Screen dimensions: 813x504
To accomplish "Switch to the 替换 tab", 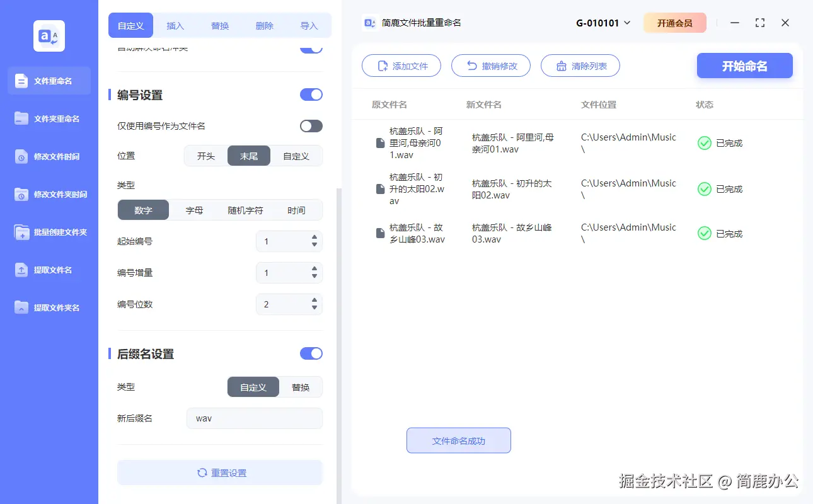I will pos(220,26).
